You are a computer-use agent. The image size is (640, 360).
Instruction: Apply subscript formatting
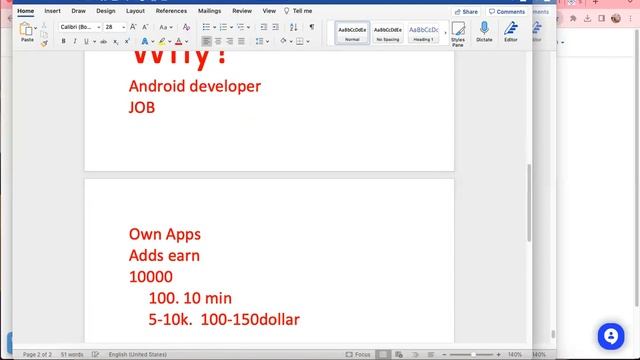[x=116, y=41]
